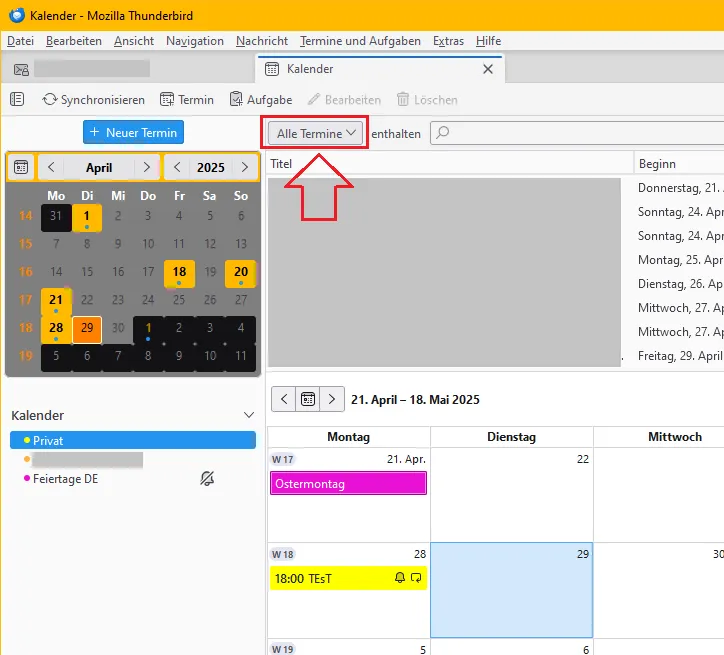Viewport: 724px width, 655px height.
Task: Open the yellow 18:00 TEsT event
Action: click(x=348, y=578)
